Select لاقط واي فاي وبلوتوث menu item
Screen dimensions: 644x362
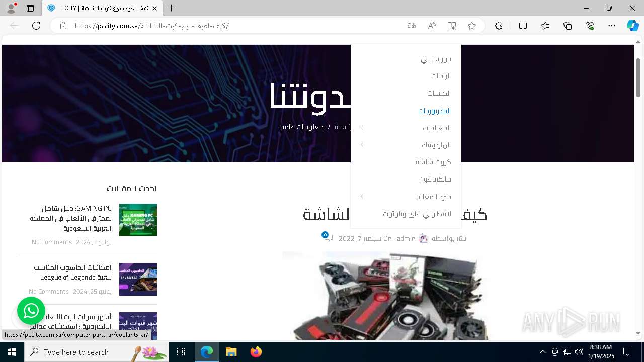417,214
